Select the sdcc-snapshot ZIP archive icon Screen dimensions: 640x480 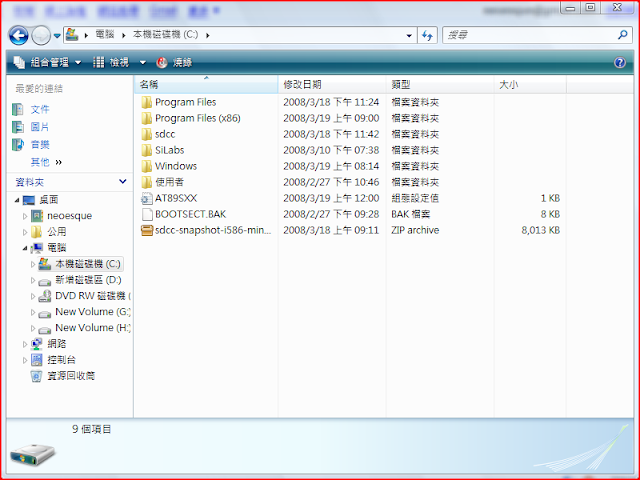(147, 230)
